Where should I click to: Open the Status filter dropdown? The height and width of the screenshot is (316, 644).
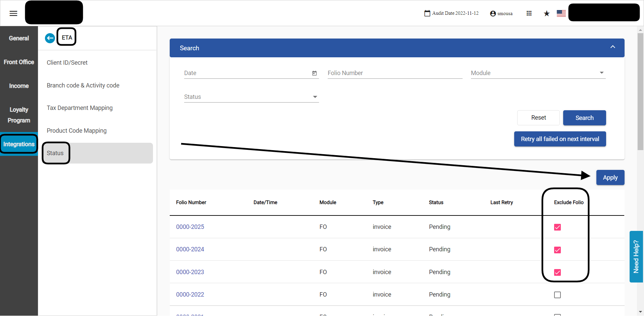[251, 97]
